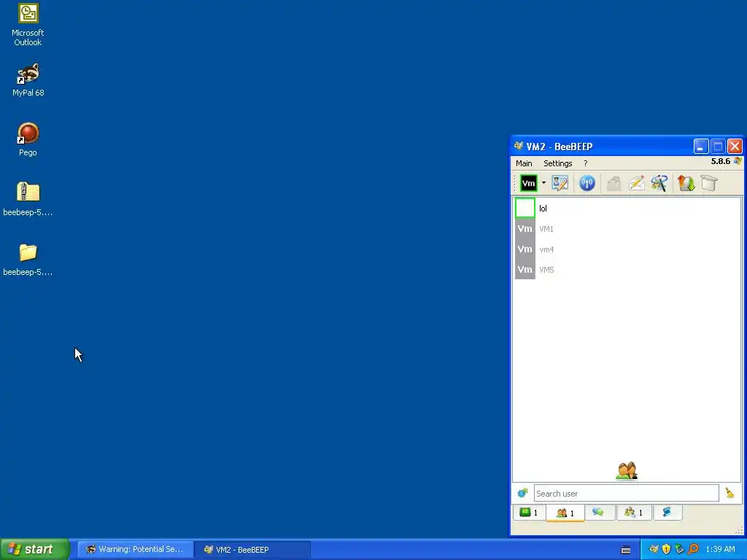Select the Pego desktop shortcut

coord(28,139)
